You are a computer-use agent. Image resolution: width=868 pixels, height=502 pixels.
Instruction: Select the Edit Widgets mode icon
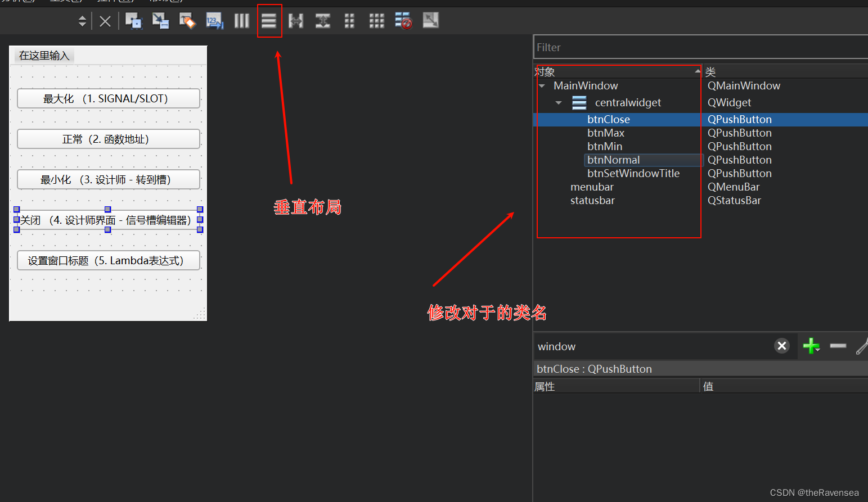133,21
